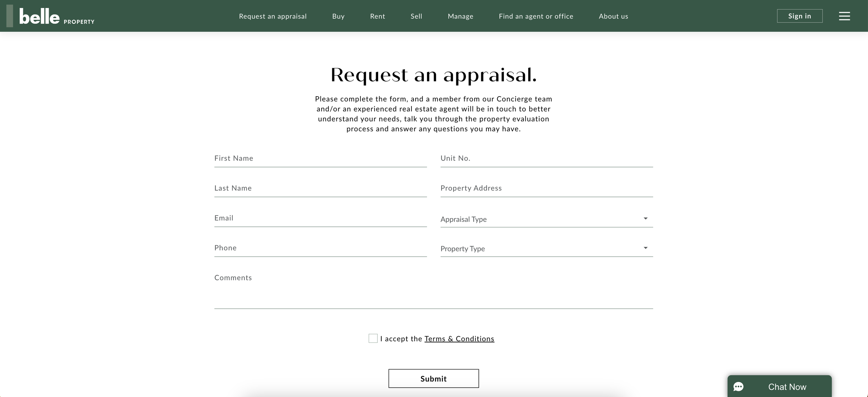The width and height of the screenshot is (868, 397).
Task: Open the Terms & Conditions link
Action: 459,339
